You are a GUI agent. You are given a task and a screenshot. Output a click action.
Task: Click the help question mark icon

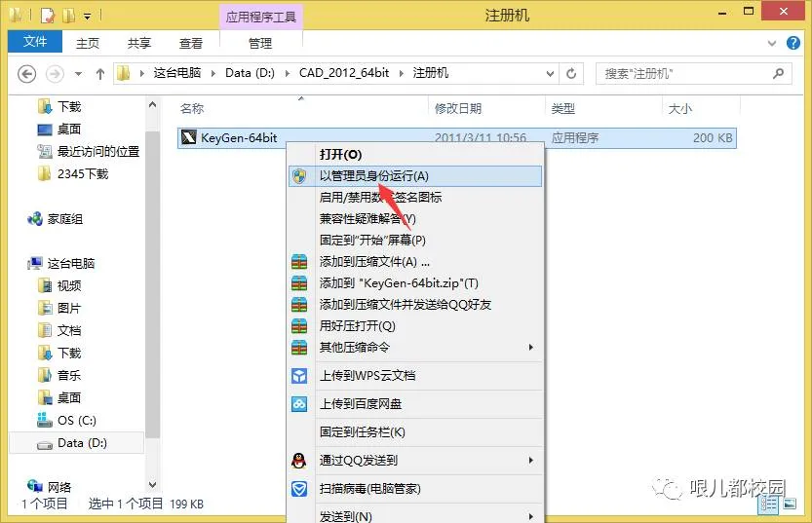pos(793,43)
